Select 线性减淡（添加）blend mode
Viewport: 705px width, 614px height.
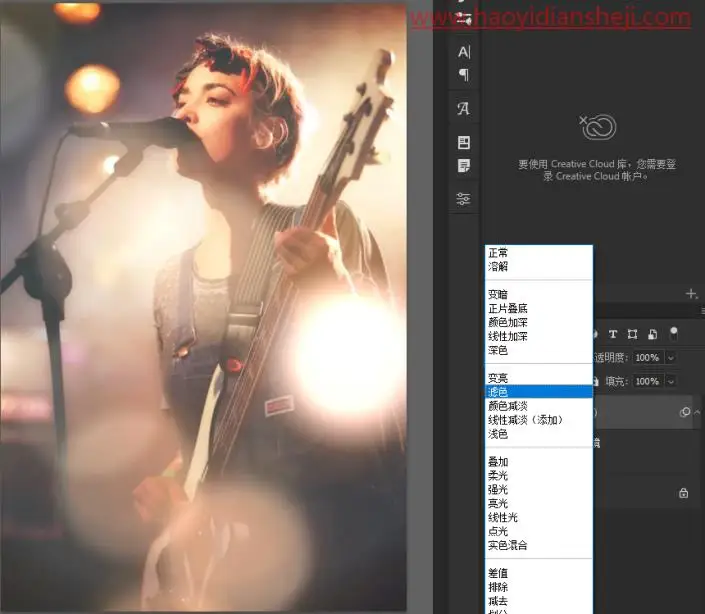point(539,420)
